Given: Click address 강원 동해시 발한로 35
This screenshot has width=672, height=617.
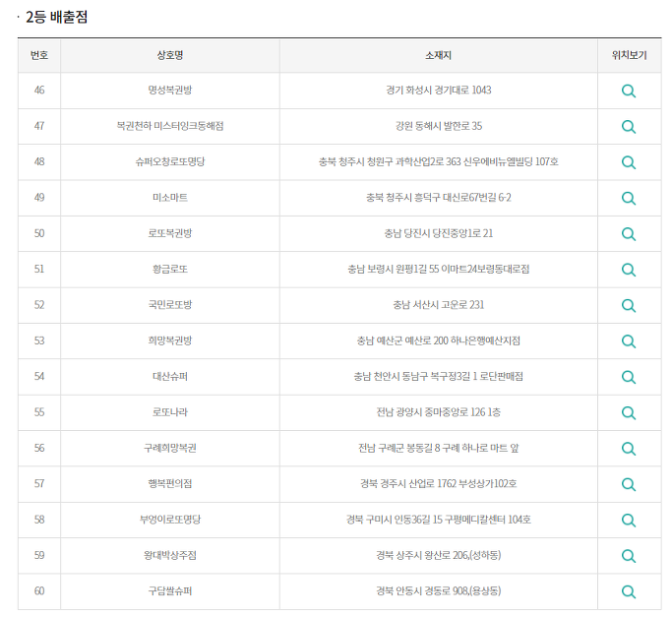Looking at the screenshot, I should [439, 126].
